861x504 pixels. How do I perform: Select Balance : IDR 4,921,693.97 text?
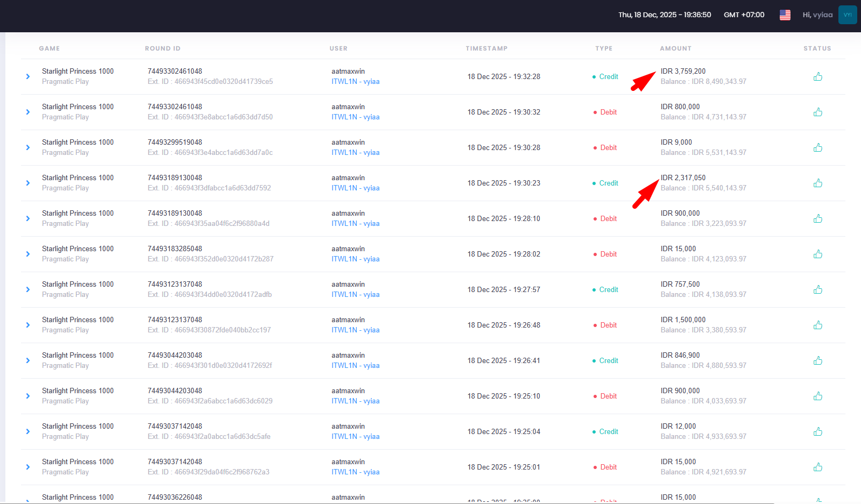703,472
